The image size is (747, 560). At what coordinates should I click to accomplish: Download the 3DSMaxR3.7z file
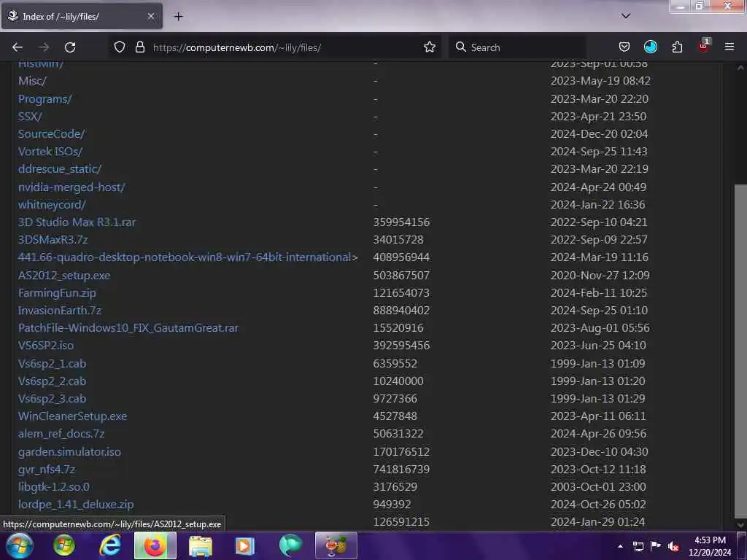pyautogui.click(x=53, y=240)
